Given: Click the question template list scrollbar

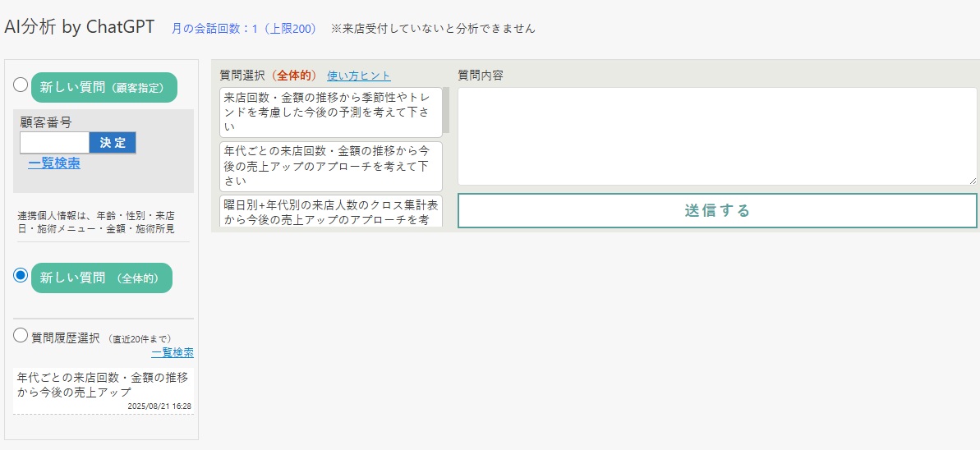Looking at the screenshot, I should click(446, 111).
